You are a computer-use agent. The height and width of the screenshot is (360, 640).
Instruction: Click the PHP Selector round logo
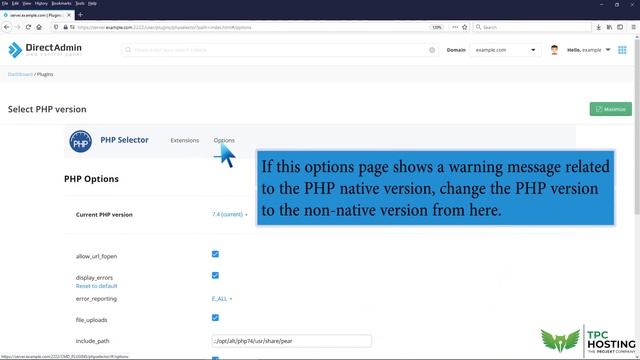pos(80,141)
